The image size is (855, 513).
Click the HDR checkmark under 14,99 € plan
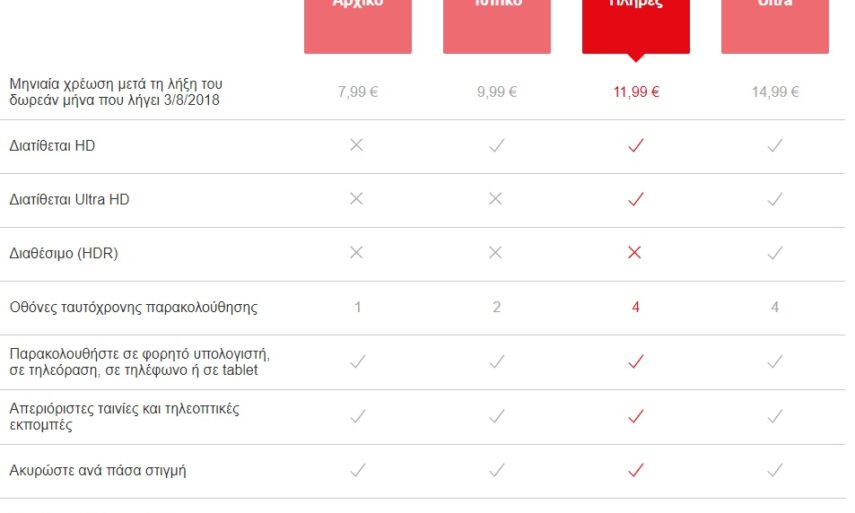pyautogui.click(x=775, y=253)
